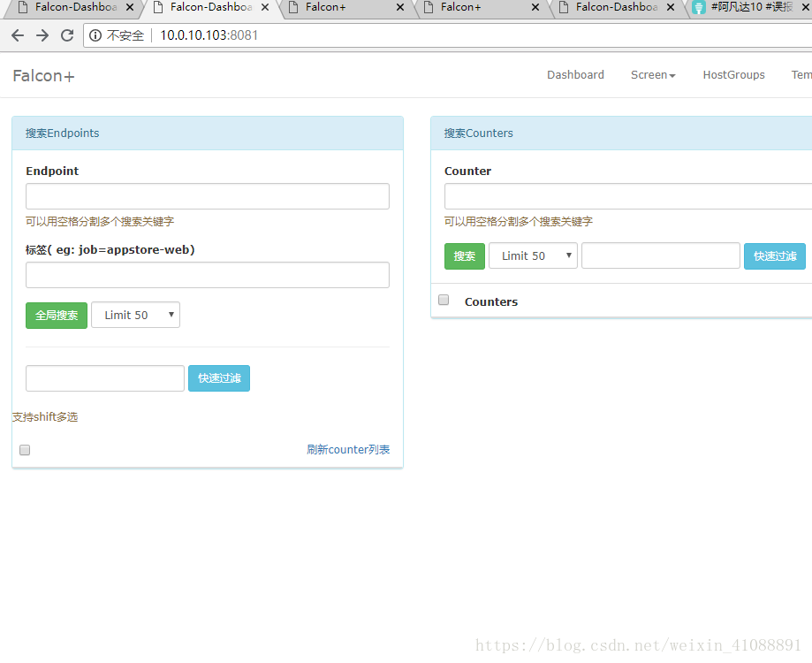Click the 标签 tags input field
Viewport: 812px width, 663px height.
(x=208, y=275)
